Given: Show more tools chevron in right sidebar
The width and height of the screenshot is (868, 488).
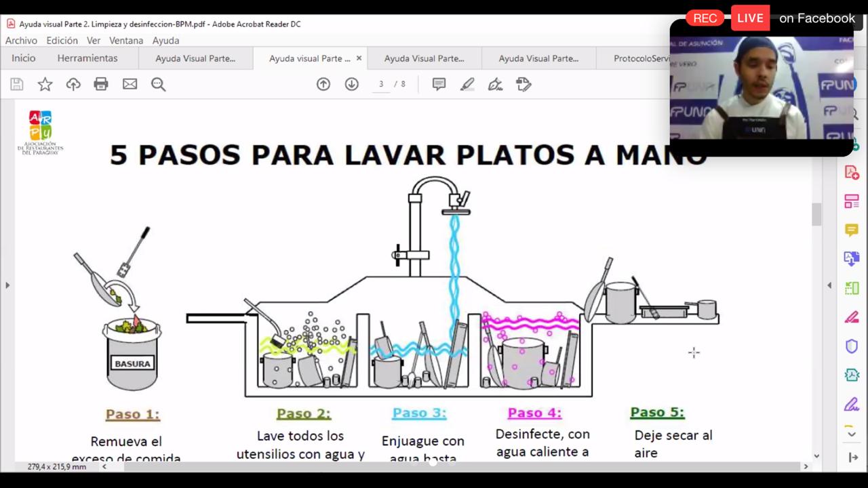Looking at the screenshot, I should point(852,432).
